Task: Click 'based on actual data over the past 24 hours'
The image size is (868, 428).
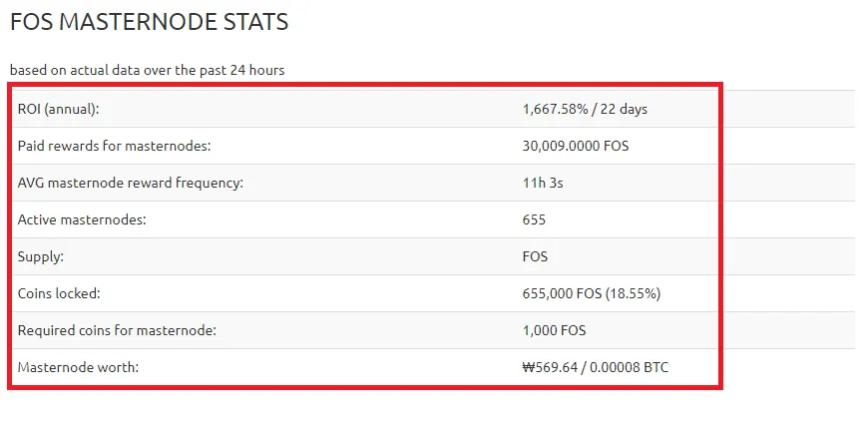Action: tap(148, 70)
